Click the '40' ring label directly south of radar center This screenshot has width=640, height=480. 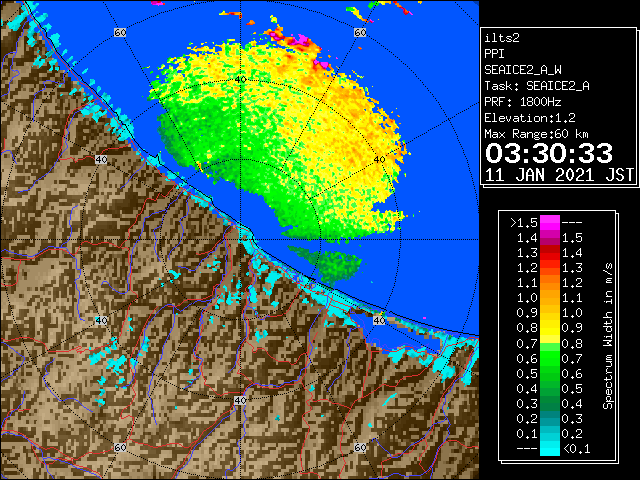(x=240, y=400)
